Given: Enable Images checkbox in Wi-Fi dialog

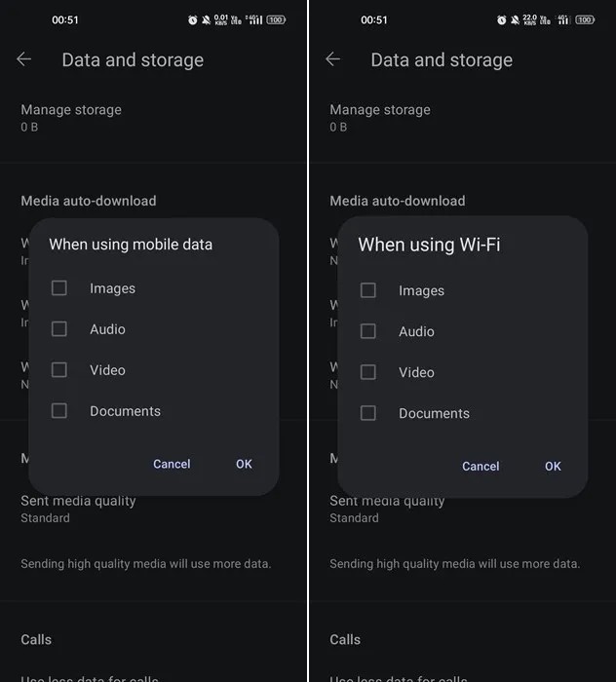Looking at the screenshot, I should click(x=368, y=290).
